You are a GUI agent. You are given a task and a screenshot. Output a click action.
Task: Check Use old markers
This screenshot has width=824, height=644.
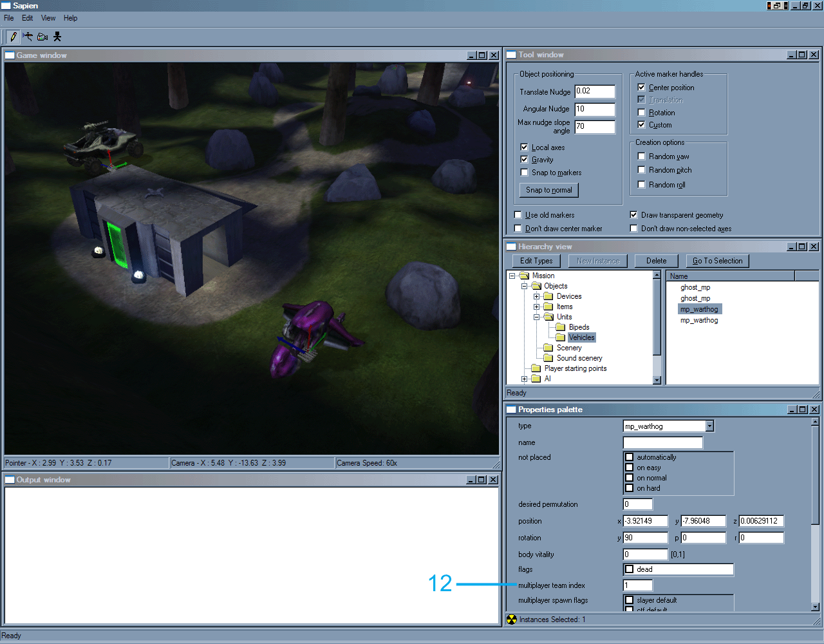518,214
